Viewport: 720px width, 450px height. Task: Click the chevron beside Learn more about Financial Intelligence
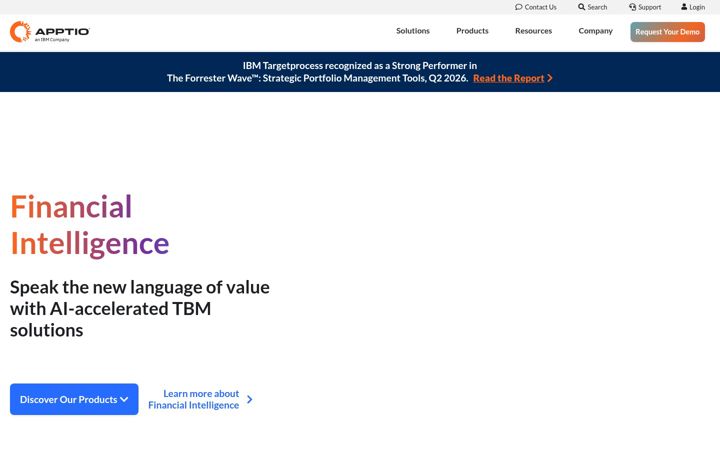pos(249,399)
